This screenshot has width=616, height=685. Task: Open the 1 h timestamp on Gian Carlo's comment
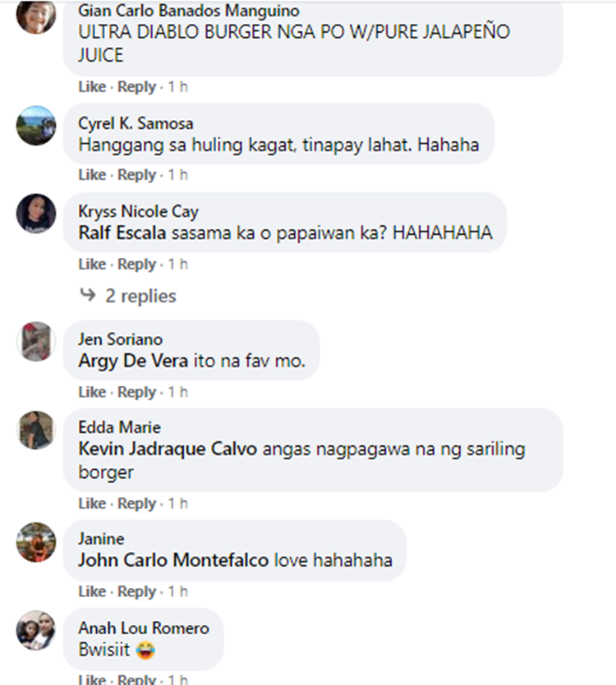click(177, 86)
